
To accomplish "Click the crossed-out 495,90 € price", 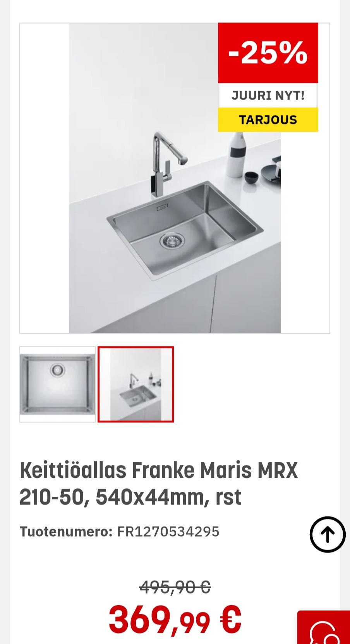I will (175, 587).
